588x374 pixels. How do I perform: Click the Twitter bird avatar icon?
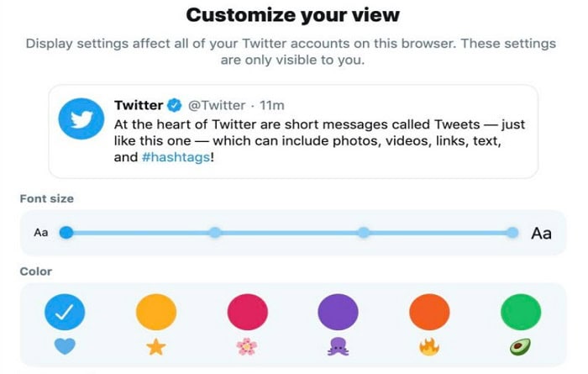tap(81, 119)
